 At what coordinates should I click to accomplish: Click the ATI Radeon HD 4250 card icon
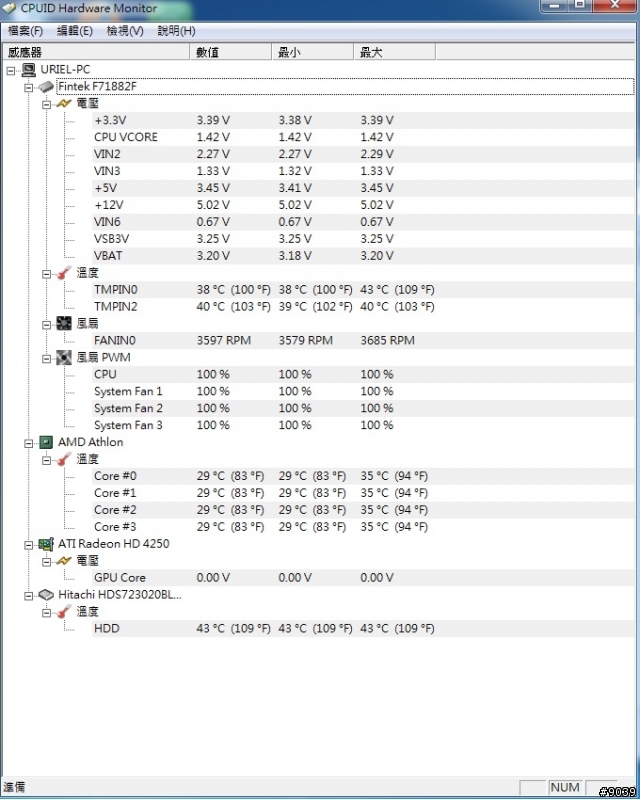coord(46,544)
